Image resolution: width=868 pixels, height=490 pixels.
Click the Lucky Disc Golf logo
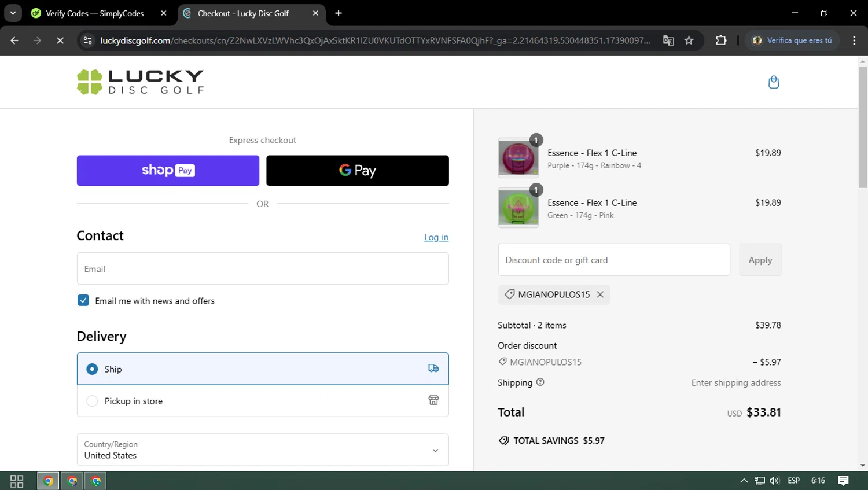tap(140, 82)
